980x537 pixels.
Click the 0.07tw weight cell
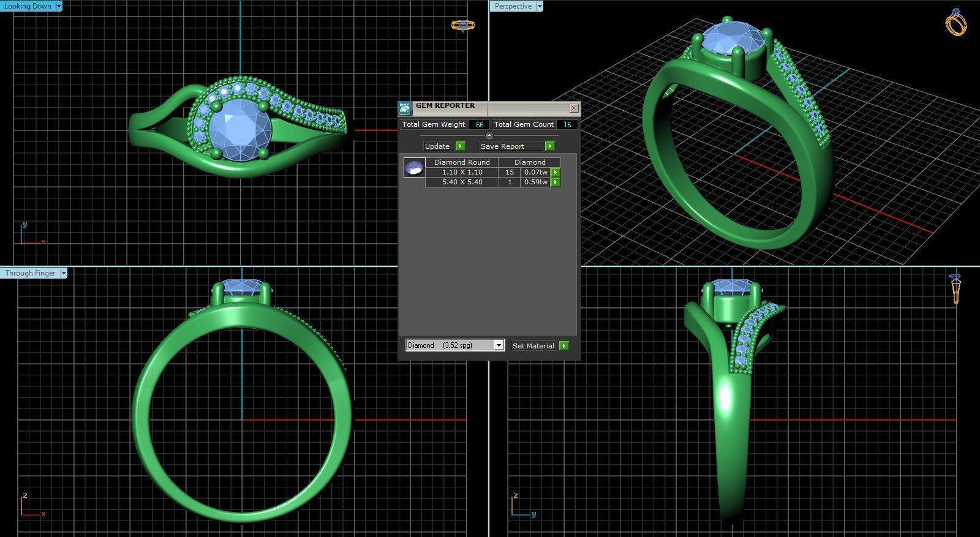click(x=535, y=172)
